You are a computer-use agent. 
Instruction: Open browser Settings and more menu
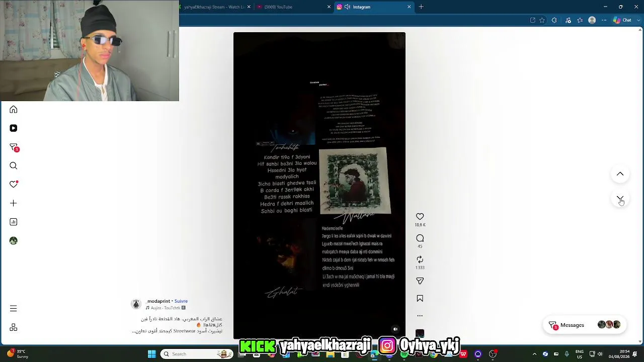coord(604,20)
